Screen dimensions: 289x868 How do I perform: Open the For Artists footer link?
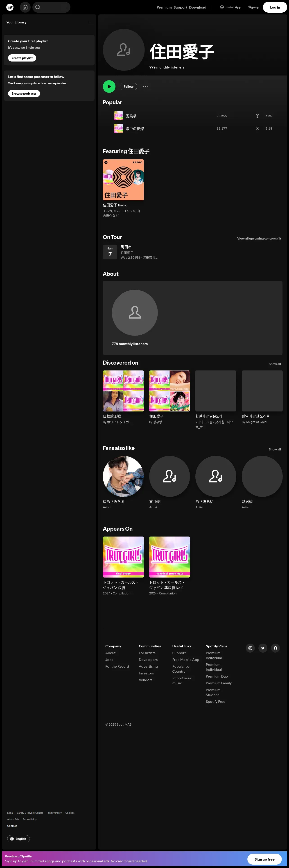click(147, 653)
